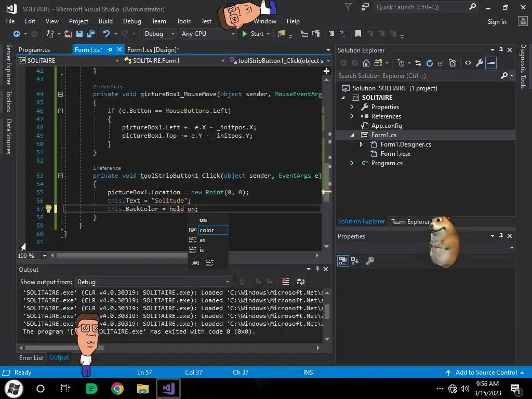
Task: Click the Save All icon
Action: [91, 34]
